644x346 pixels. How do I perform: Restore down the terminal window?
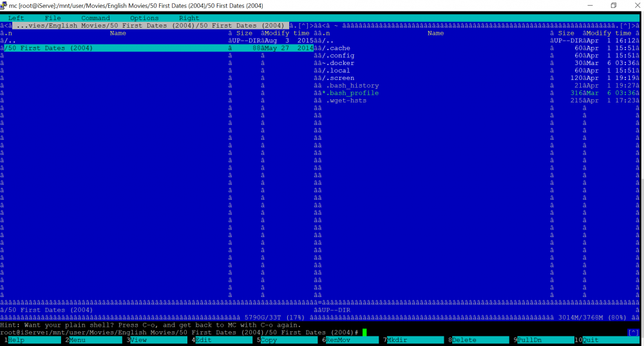pos(614,5)
